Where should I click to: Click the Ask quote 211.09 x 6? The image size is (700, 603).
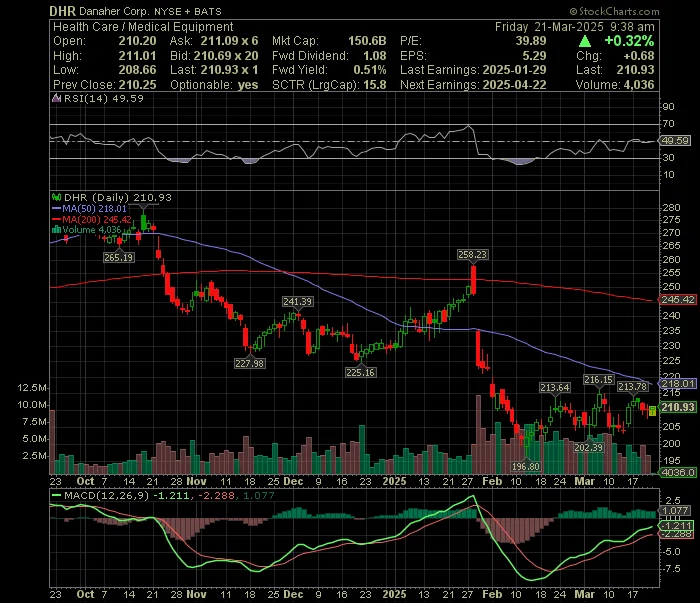229,41
